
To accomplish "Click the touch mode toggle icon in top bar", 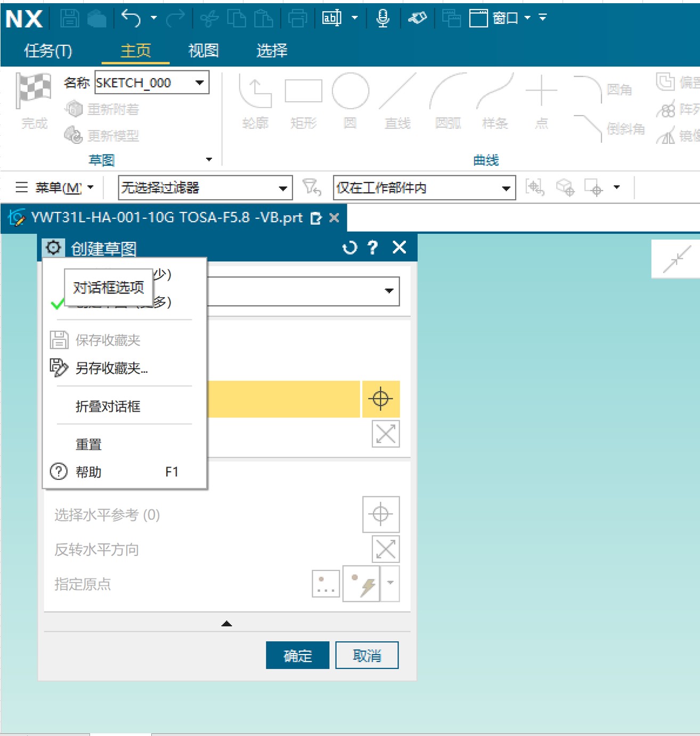I will point(418,18).
